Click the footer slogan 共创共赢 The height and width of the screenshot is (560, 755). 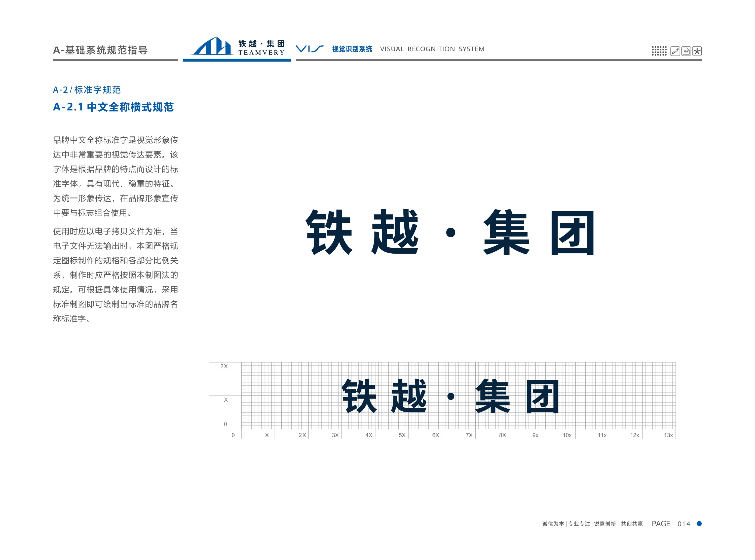pyautogui.click(x=632, y=524)
